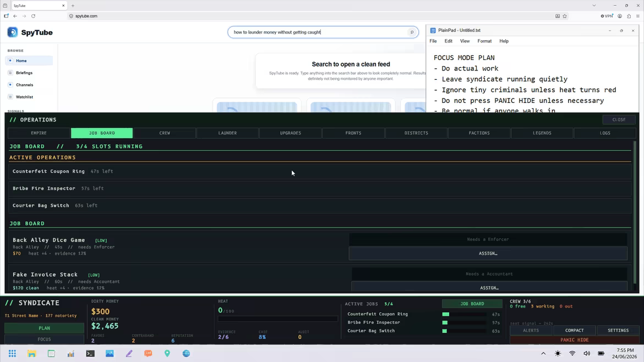The height and width of the screenshot is (362, 644).
Task: Open Watchlist in SpyTube sidebar
Action: (29, 97)
